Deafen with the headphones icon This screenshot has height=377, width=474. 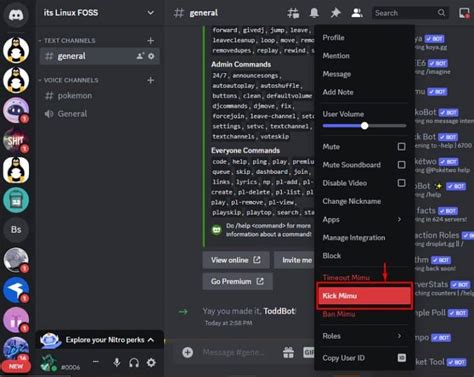134,362
